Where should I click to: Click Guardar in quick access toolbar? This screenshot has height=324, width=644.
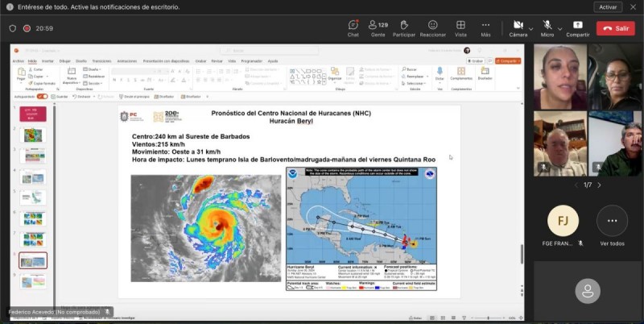59,97
